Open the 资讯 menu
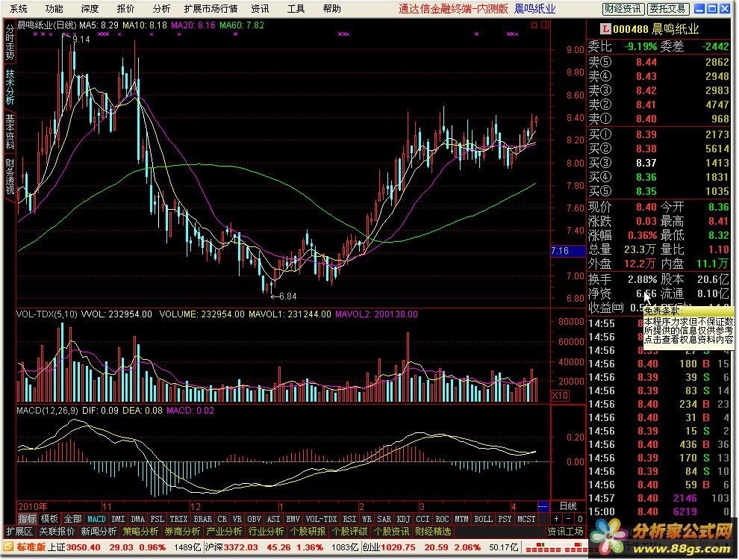This screenshot has height=560, width=739. click(x=261, y=8)
